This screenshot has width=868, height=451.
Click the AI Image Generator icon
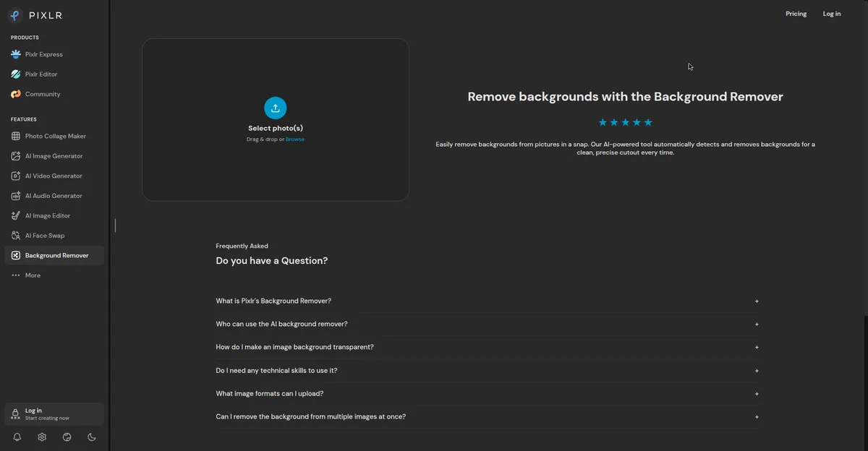pos(16,156)
